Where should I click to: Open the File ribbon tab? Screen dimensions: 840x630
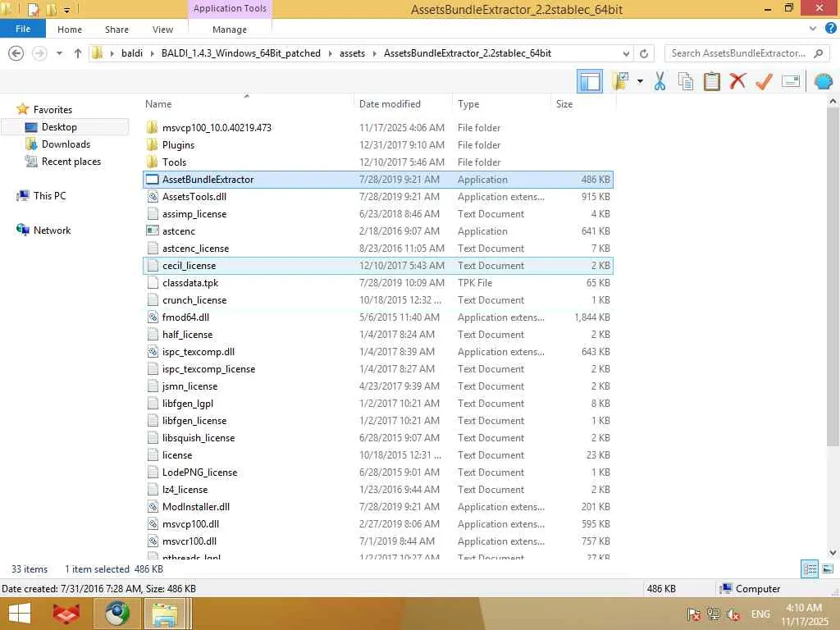click(23, 29)
